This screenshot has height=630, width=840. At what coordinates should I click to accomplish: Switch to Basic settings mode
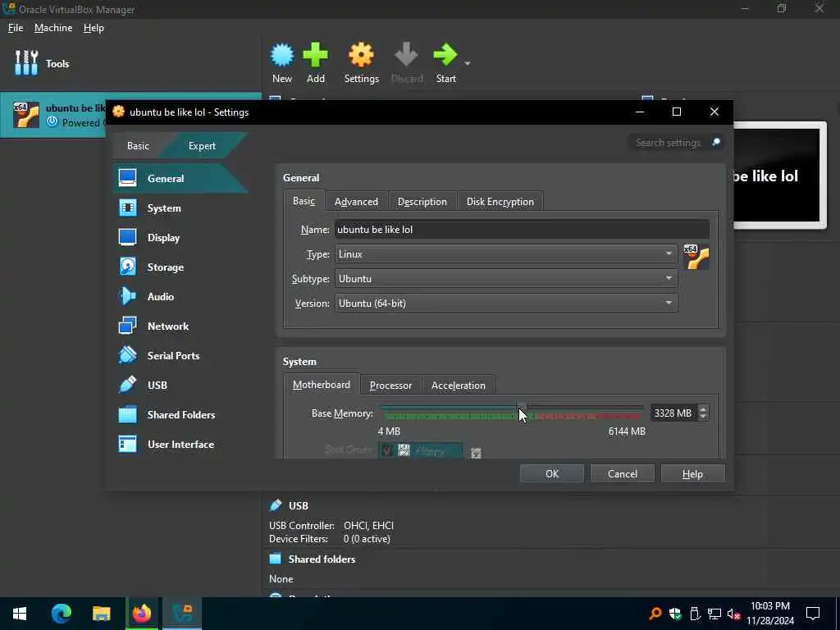(x=138, y=146)
